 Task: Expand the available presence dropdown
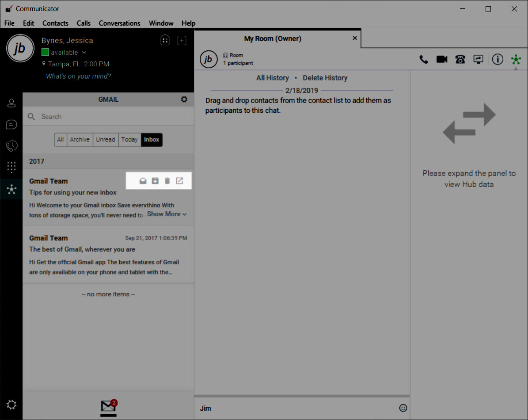click(84, 53)
